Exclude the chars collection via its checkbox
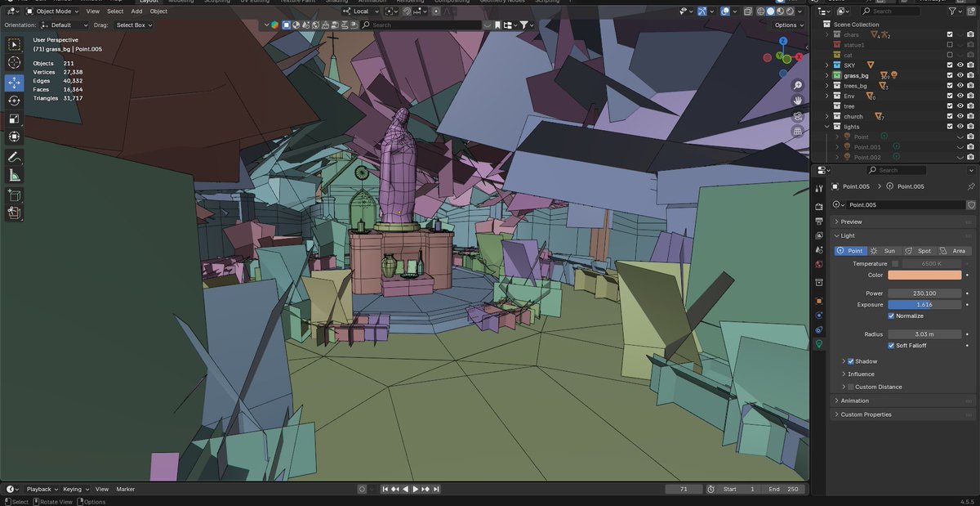The width and height of the screenshot is (980, 506). (949, 34)
